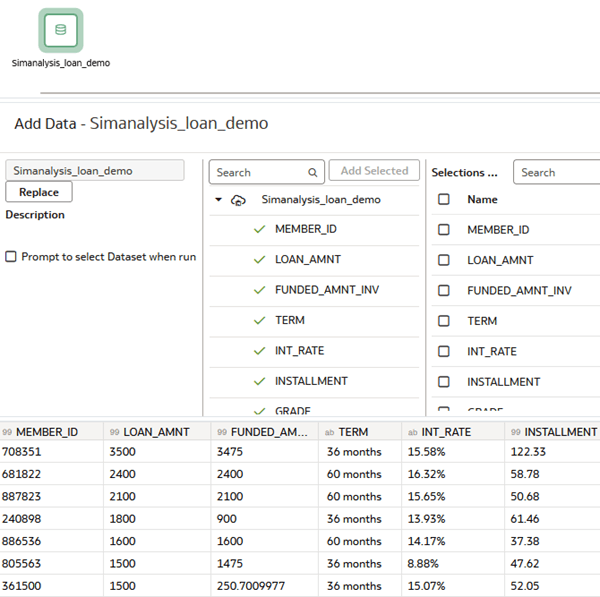Click interest rate cell 15.58%

(x=453, y=452)
